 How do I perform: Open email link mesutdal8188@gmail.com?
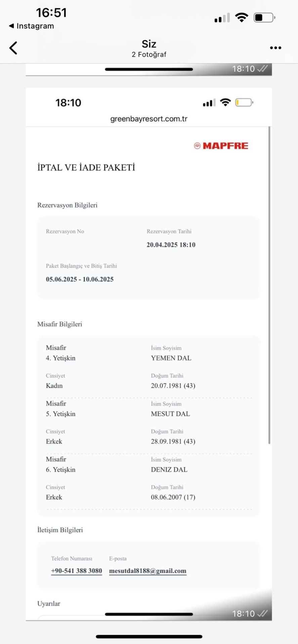148,571
